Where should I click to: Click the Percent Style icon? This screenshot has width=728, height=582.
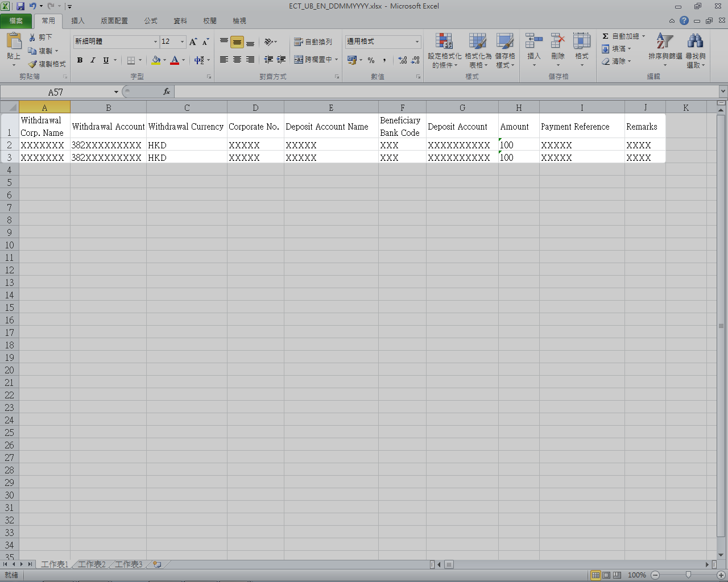tap(371, 60)
